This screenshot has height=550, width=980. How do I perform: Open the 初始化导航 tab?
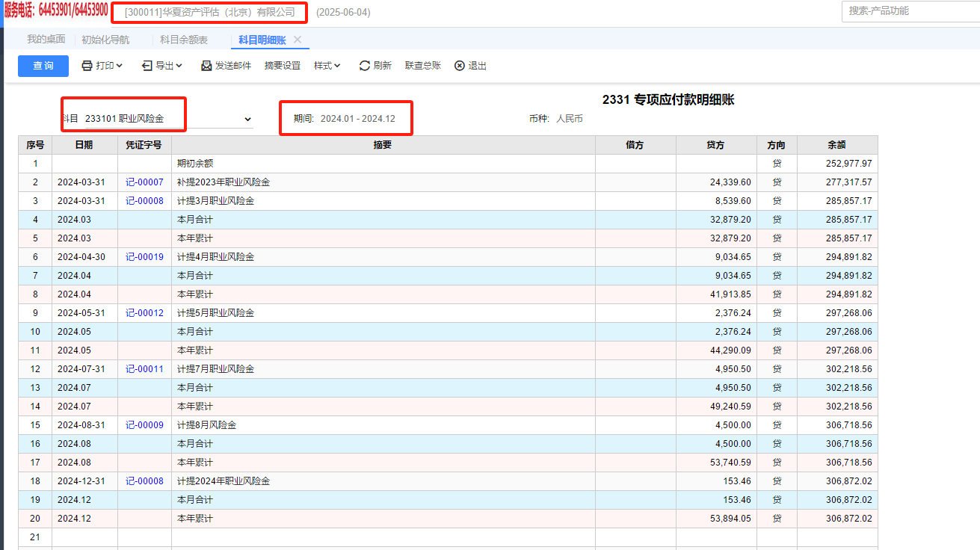click(x=105, y=40)
